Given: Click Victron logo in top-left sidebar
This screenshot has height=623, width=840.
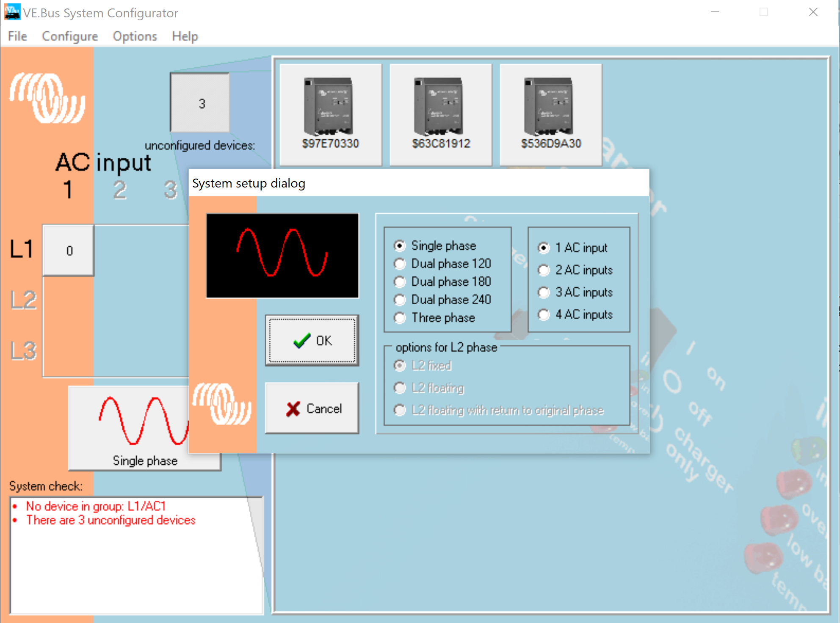Looking at the screenshot, I should click(x=47, y=98).
